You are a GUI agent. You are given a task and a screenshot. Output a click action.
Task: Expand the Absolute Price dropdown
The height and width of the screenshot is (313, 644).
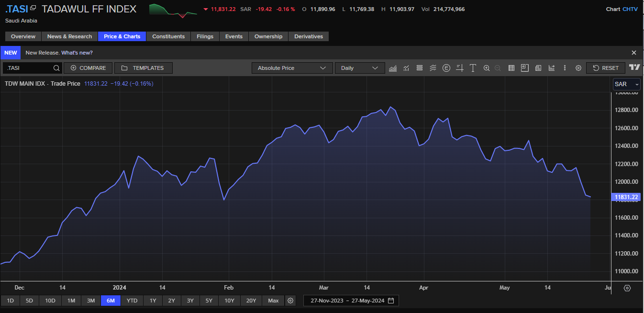(x=292, y=68)
